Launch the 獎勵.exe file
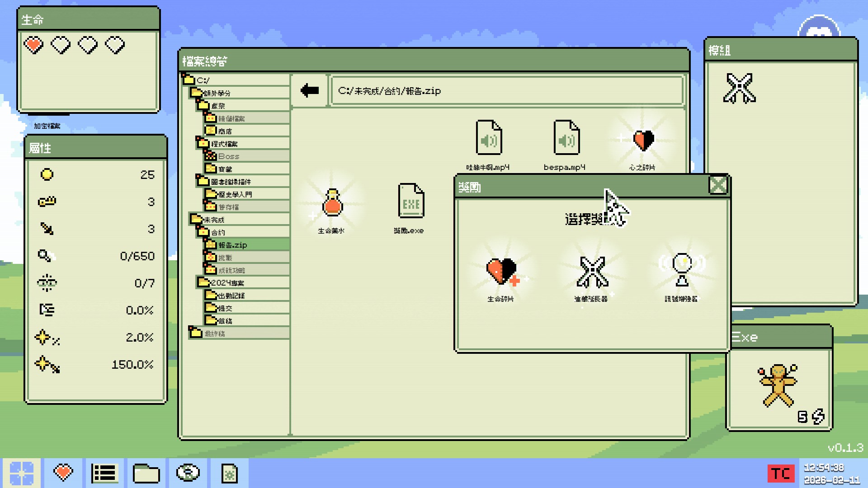 pos(410,202)
